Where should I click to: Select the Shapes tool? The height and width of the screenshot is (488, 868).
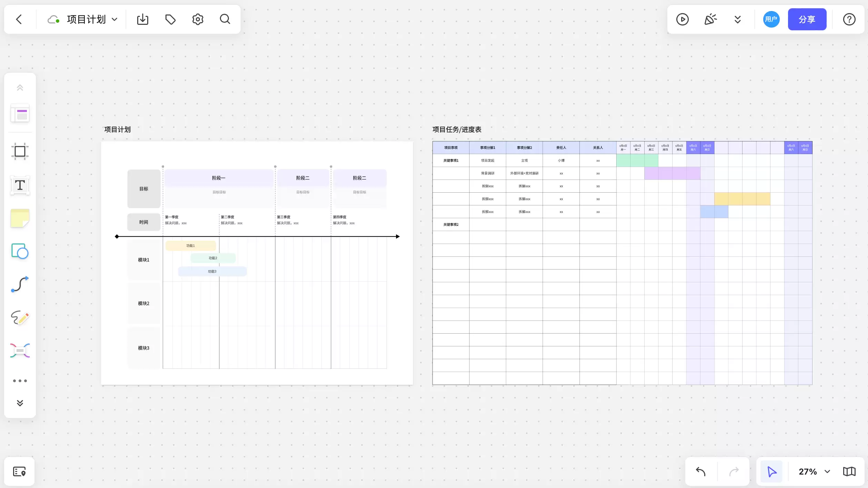pos(20,251)
